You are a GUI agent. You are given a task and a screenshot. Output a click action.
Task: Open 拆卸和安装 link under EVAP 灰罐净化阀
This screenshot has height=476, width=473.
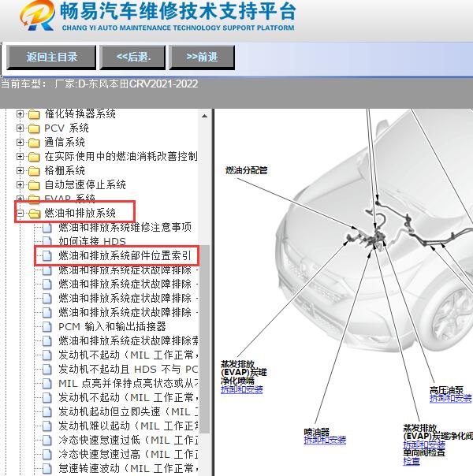coord(424,445)
